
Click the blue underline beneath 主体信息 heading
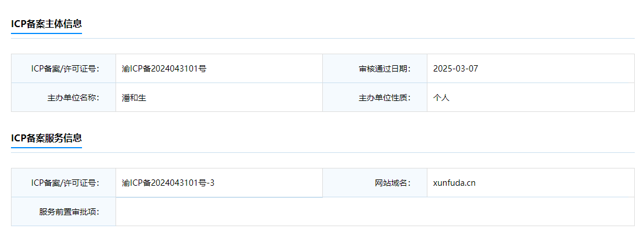46,33
